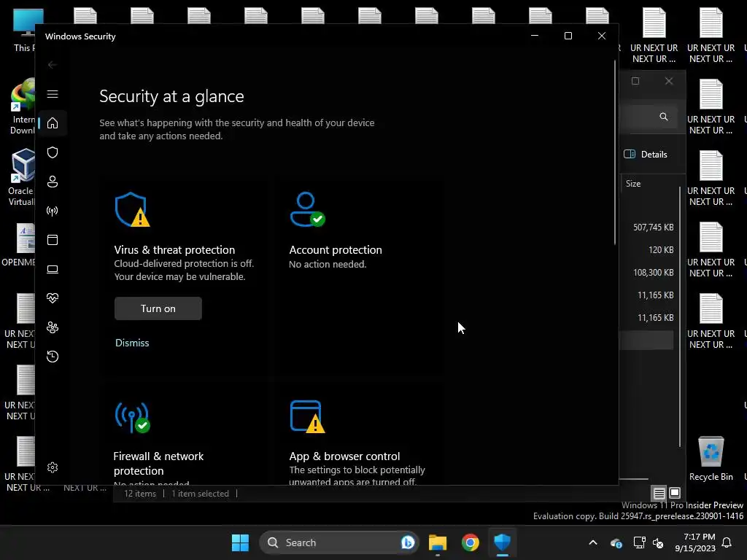Open the notification bell on taskbar
Image resolution: width=747 pixels, height=560 pixels.
tap(727, 542)
